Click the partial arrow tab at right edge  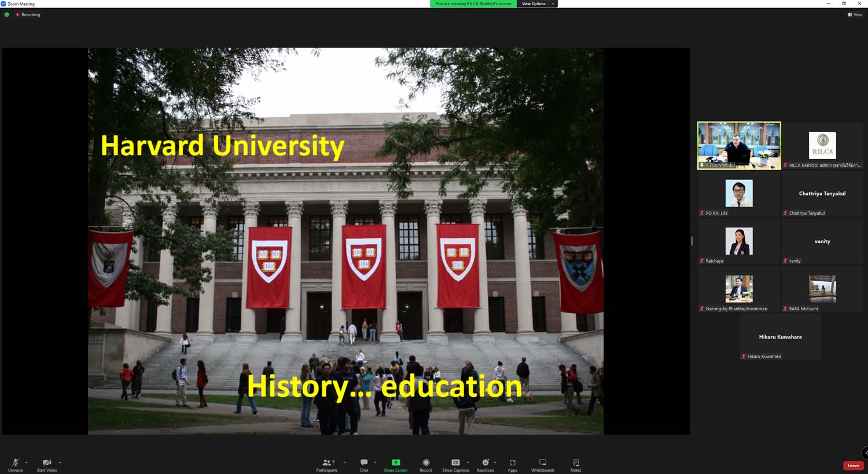click(865, 453)
